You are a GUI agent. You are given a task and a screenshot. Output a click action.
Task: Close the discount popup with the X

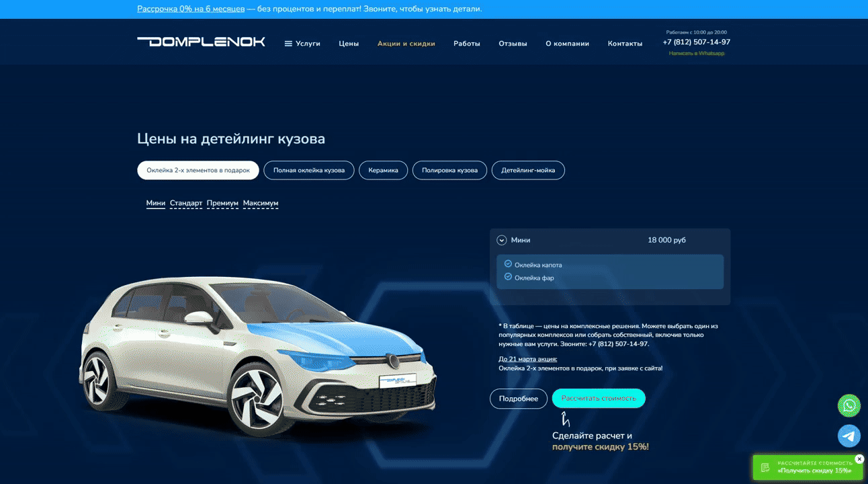pyautogui.click(x=859, y=459)
